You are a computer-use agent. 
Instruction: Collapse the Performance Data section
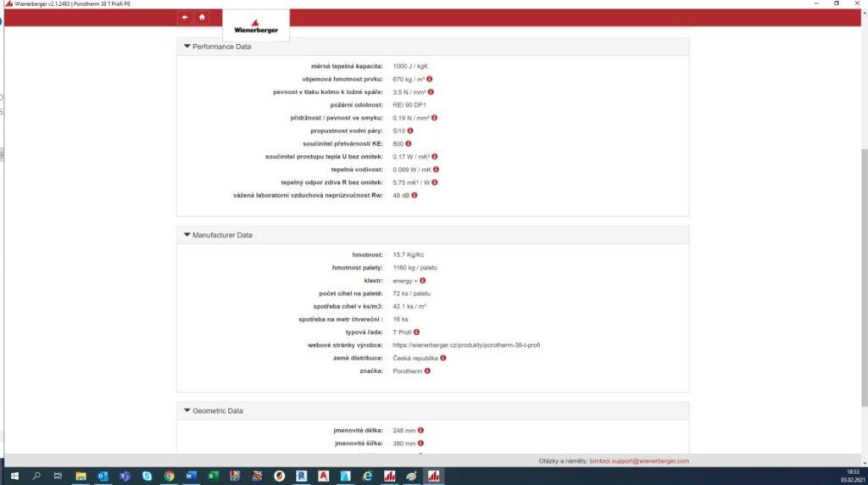click(x=187, y=47)
